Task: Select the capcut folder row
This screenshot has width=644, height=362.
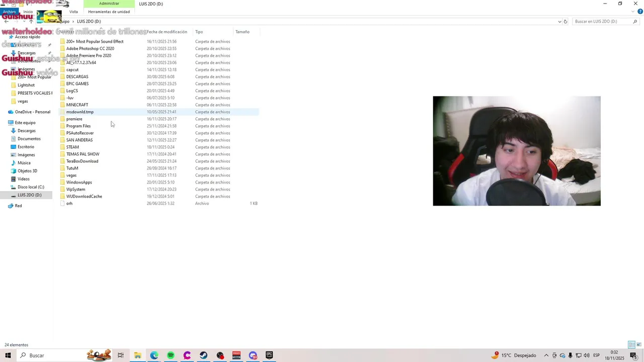Action: (x=159, y=70)
